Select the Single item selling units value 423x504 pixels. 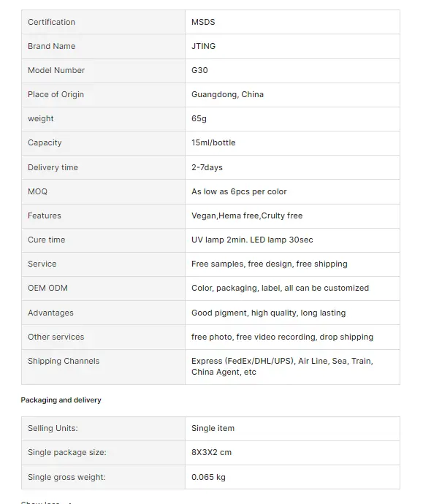[x=213, y=428]
